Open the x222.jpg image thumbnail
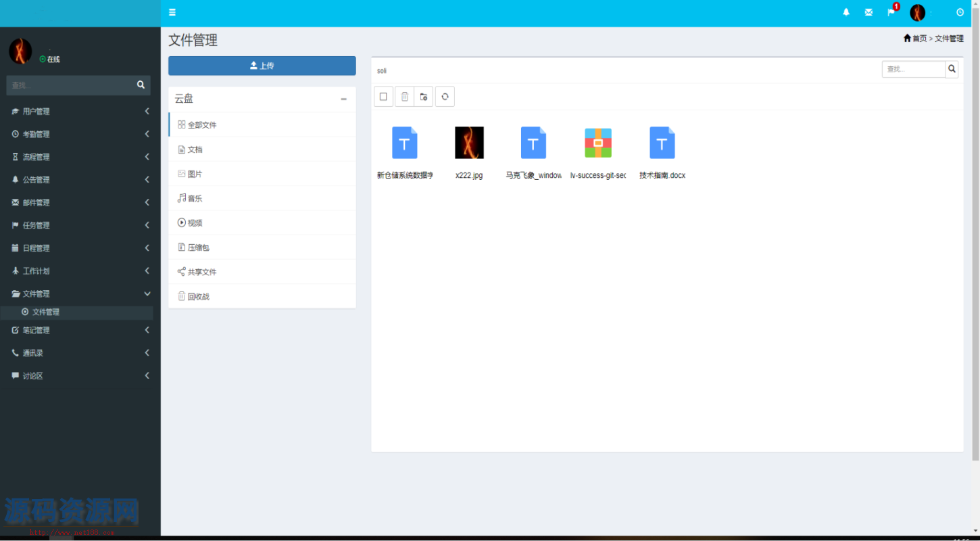 pos(469,143)
